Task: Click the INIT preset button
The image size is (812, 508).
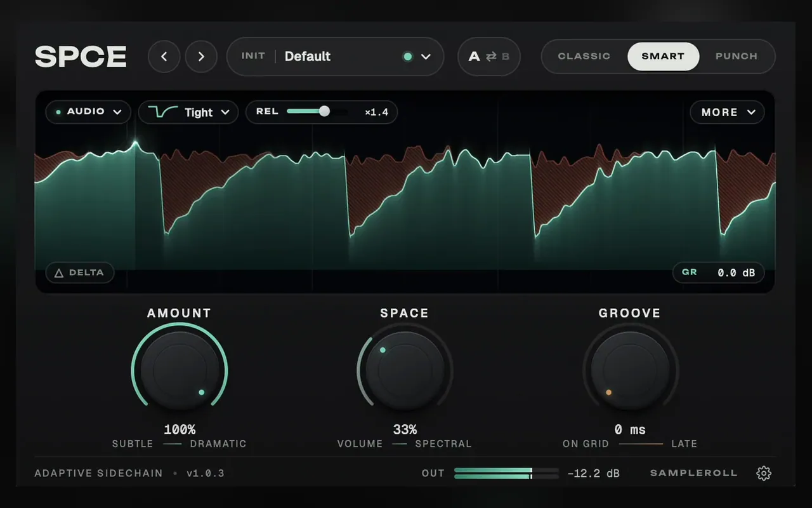Action: [x=253, y=56]
